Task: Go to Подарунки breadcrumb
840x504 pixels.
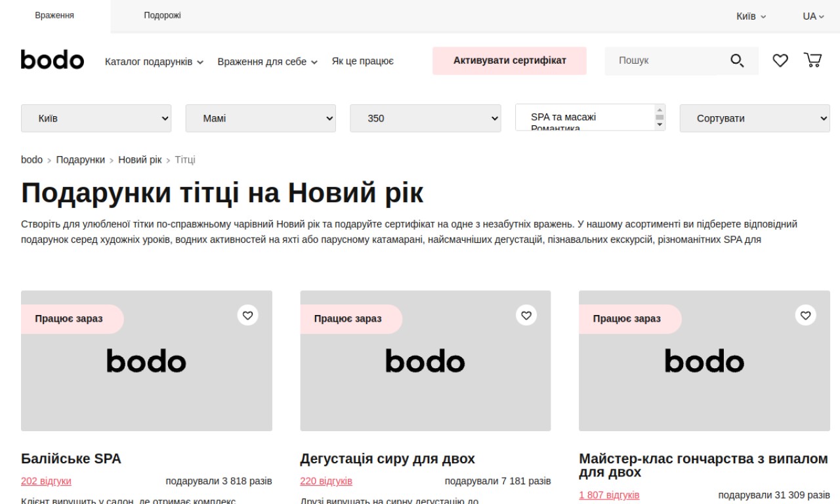Action: click(80, 159)
